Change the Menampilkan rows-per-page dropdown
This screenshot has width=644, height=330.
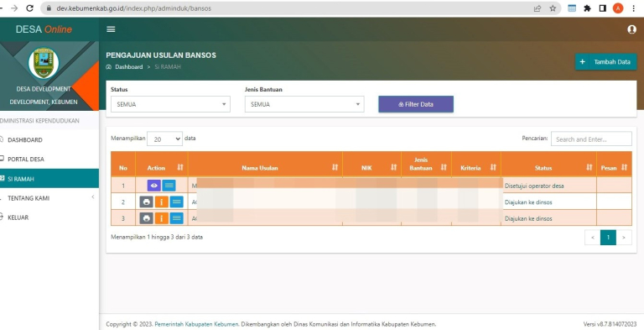tap(164, 139)
